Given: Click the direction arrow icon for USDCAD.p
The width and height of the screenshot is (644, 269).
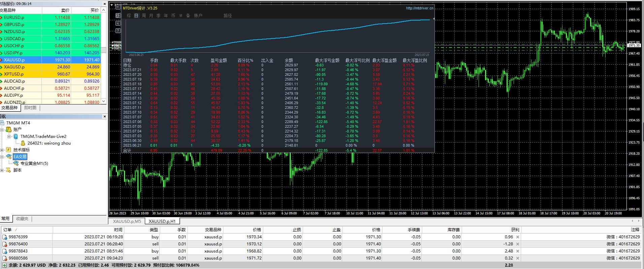Looking at the screenshot, I should click(2, 39).
